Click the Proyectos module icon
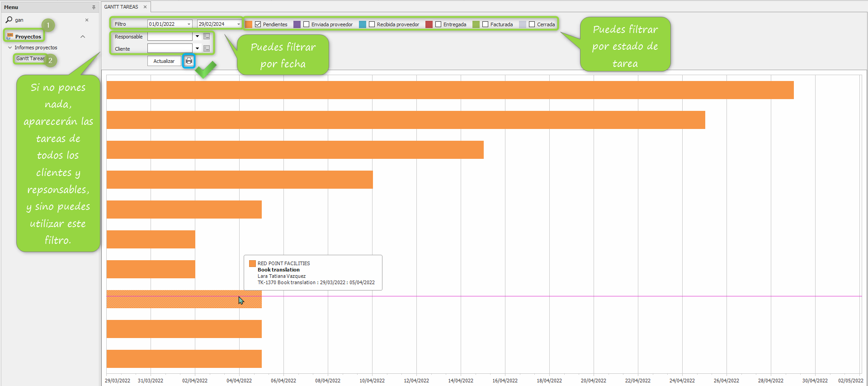This screenshot has height=386, width=868. 9,37
